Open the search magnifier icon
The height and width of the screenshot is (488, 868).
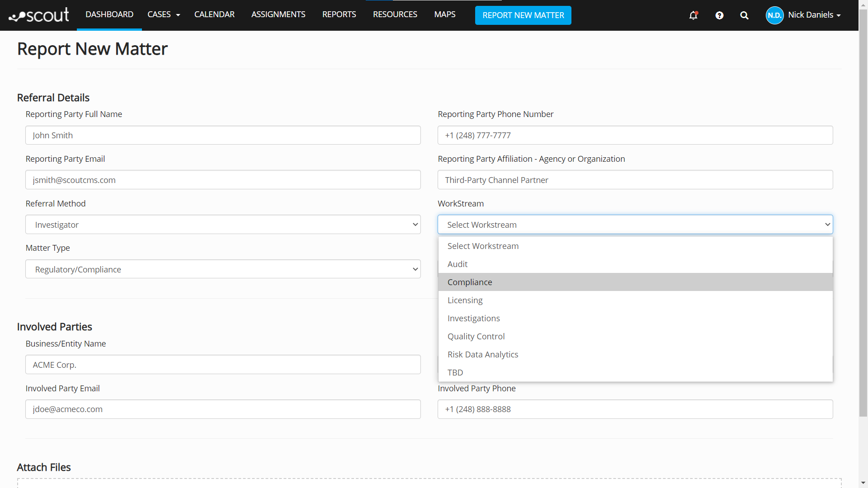coord(744,15)
